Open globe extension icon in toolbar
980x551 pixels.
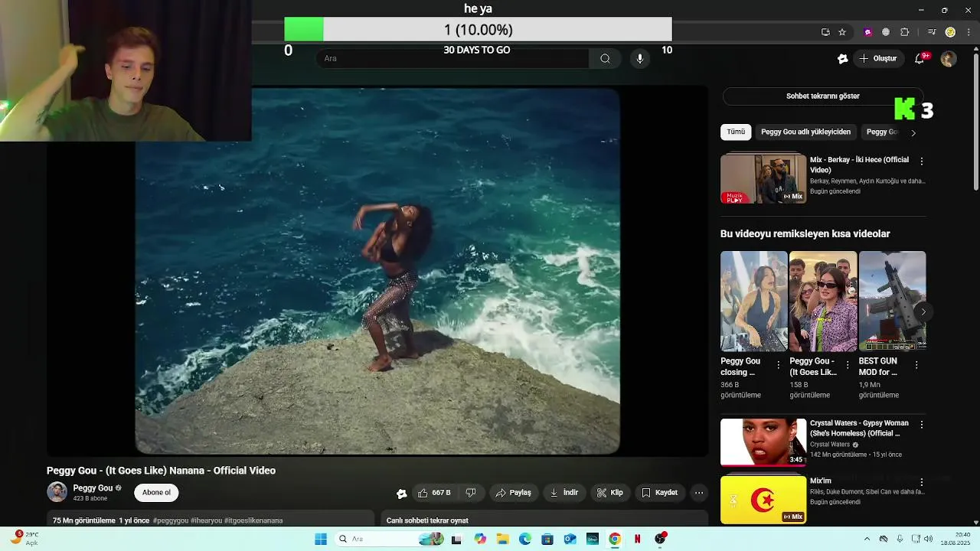point(886,32)
